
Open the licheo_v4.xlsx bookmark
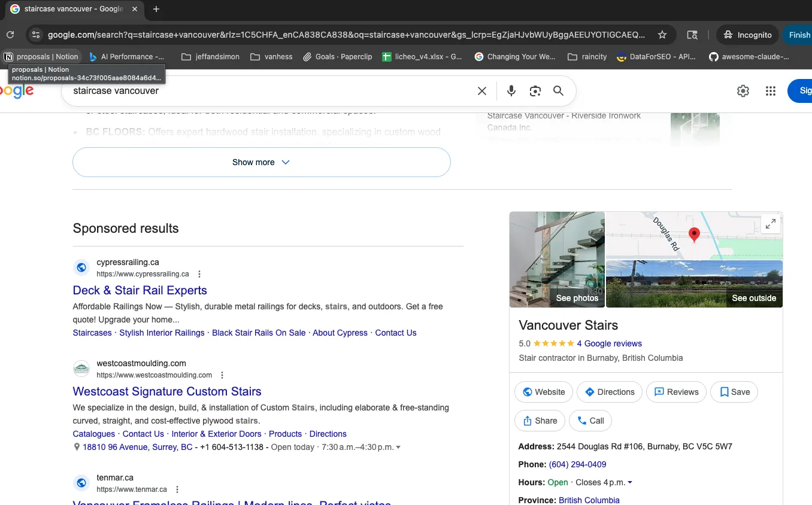tap(422, 57)
